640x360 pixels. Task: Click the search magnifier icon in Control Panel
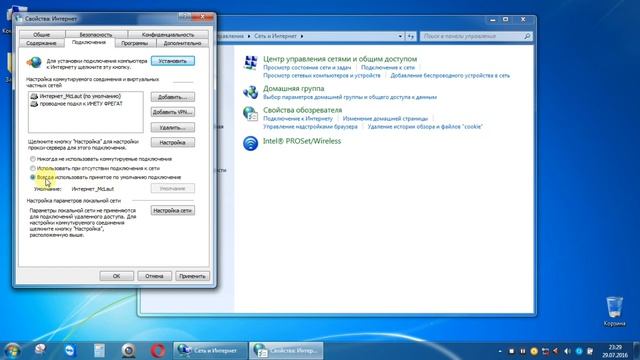pos(527,36)
